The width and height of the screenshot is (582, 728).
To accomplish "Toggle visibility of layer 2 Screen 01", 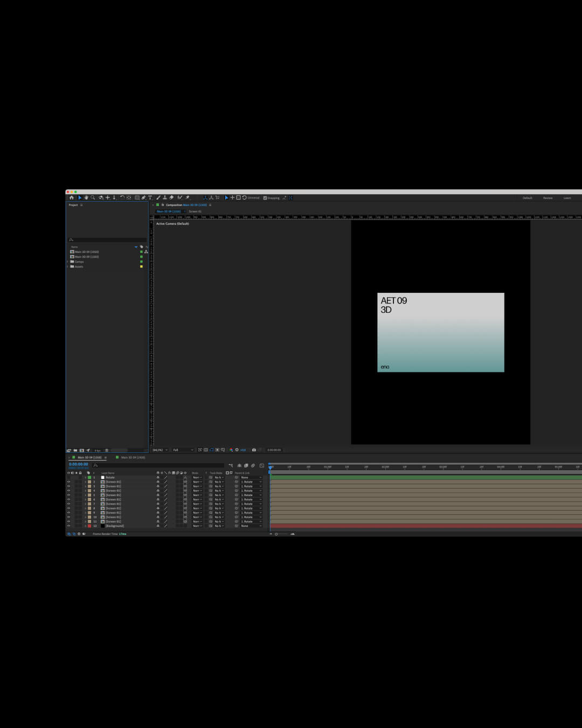I will 68,482.
